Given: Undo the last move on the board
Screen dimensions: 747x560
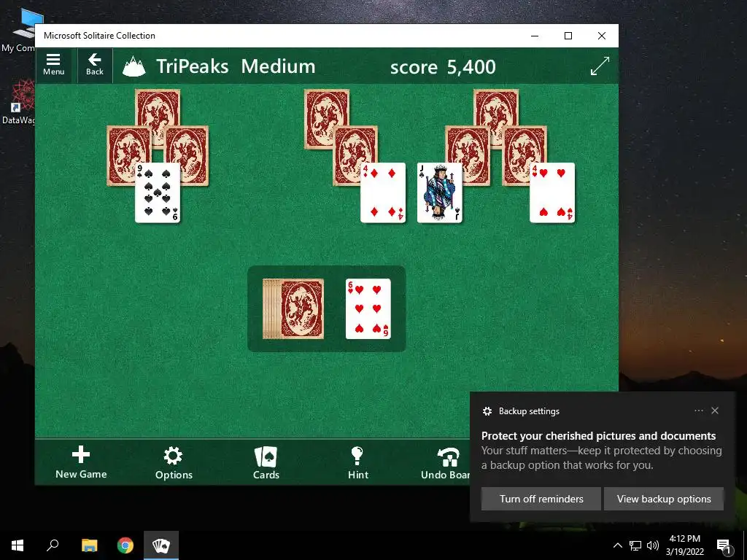Looking at the screenshot, I should point(446,462).
